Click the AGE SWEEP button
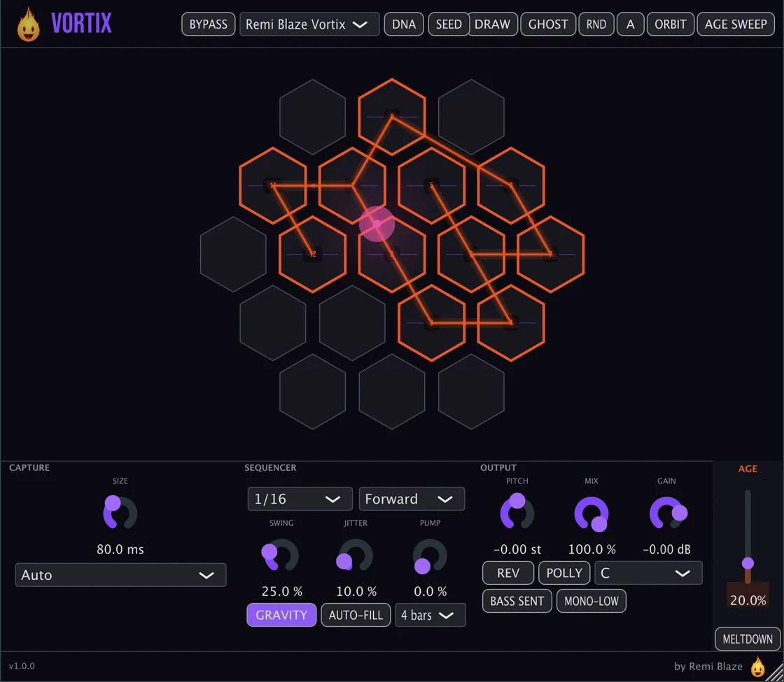784x682 pixels. 736,24
